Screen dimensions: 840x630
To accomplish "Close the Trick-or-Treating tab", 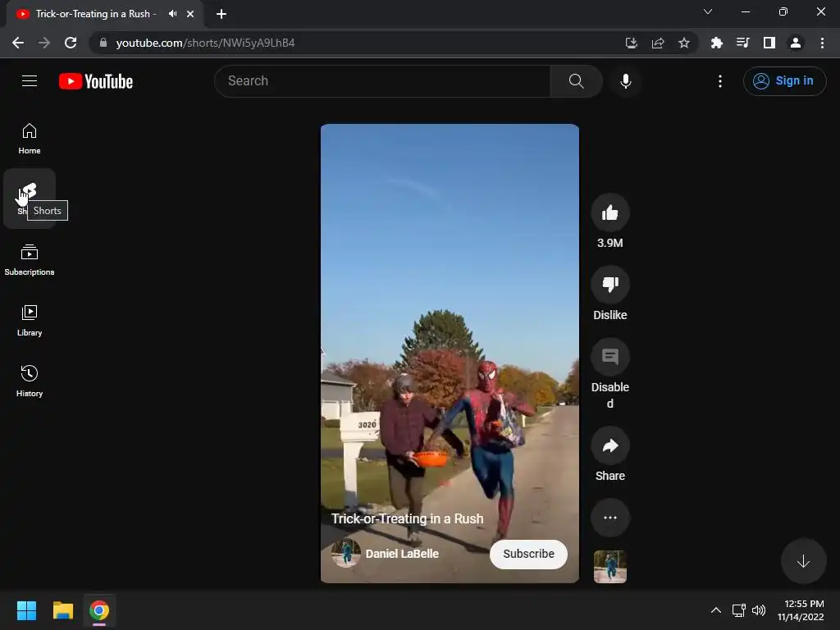I will [190, 14].
